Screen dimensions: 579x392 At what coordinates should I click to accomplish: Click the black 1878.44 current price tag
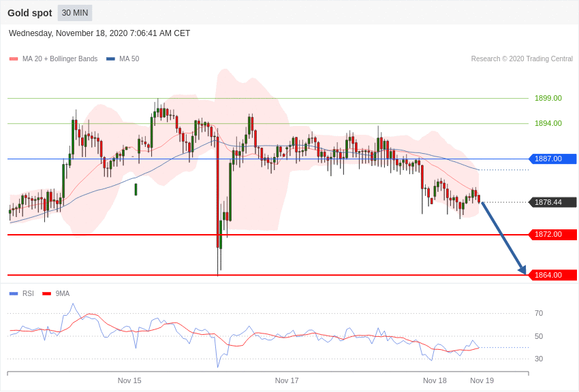pyautogui.click(x=552, y=202)
